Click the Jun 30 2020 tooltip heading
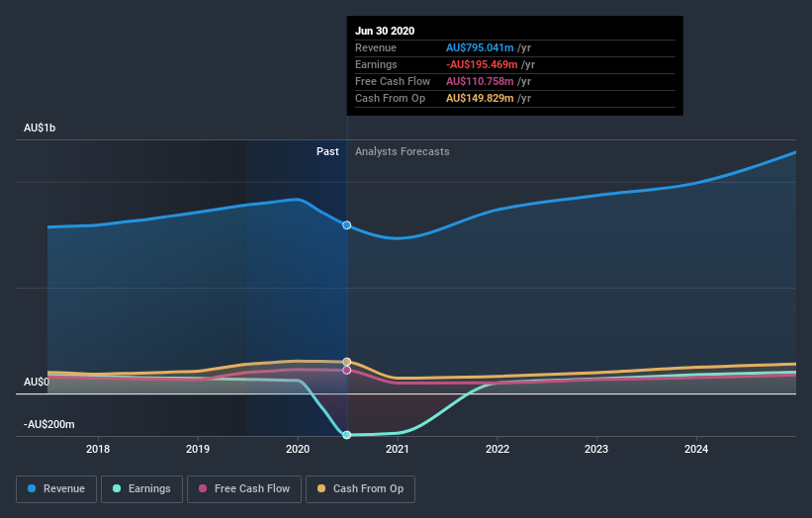 (x=385, y=31)
